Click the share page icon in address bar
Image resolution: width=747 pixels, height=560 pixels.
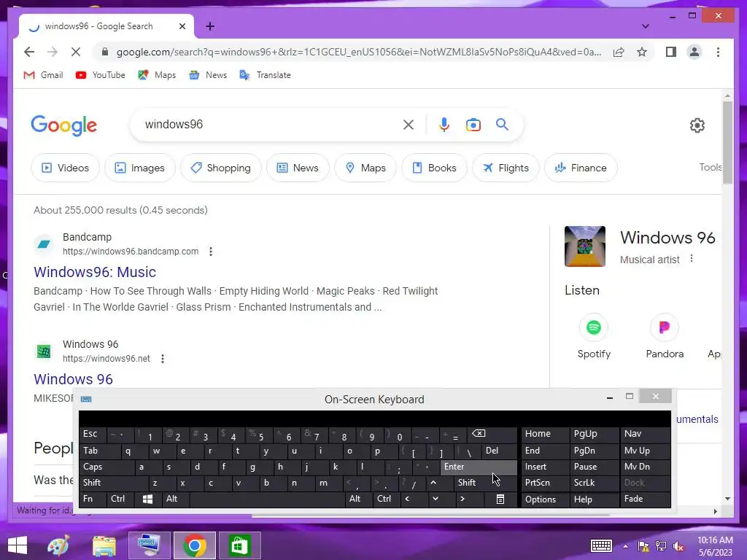coord(619,52)
